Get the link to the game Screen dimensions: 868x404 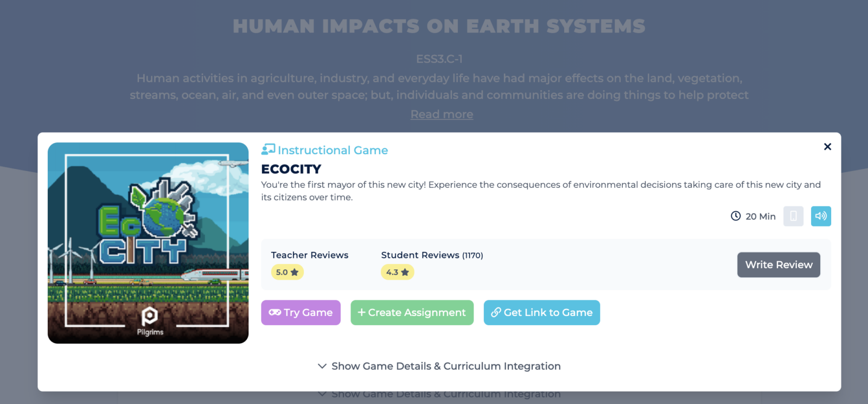[541, 313]
